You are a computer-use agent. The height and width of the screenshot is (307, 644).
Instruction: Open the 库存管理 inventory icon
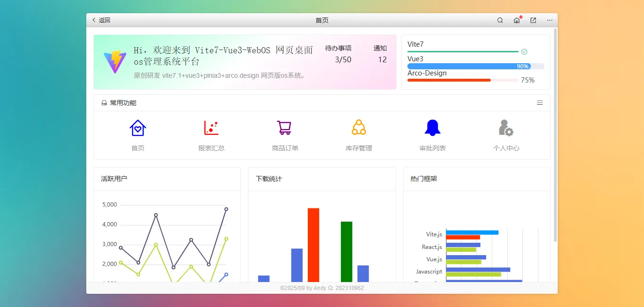coord(359,128)
